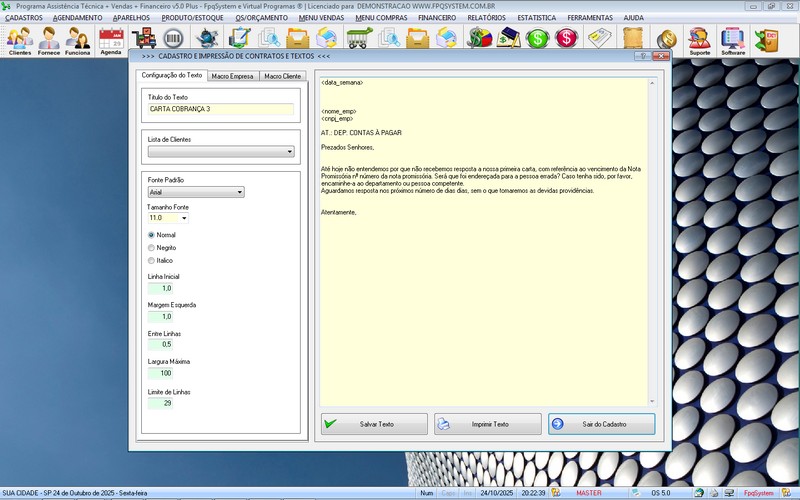Open the Software icon
This screenshot has width=800, height=500.
733,41
